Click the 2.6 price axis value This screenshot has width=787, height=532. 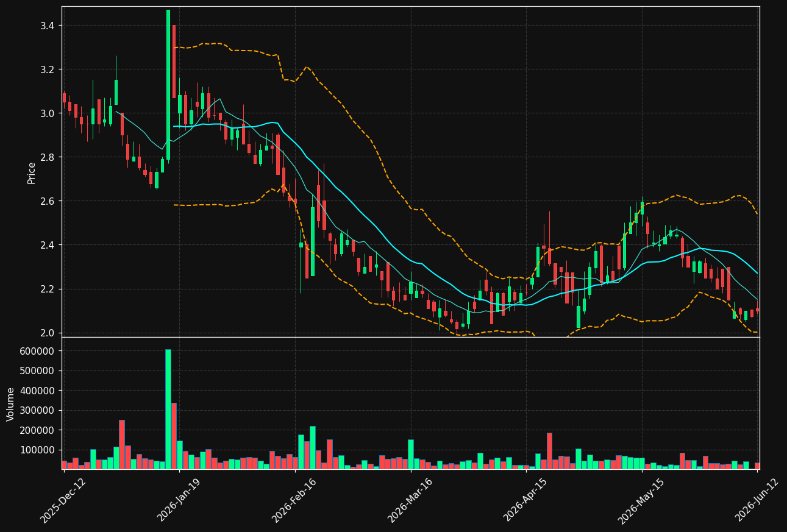(48, 201)
